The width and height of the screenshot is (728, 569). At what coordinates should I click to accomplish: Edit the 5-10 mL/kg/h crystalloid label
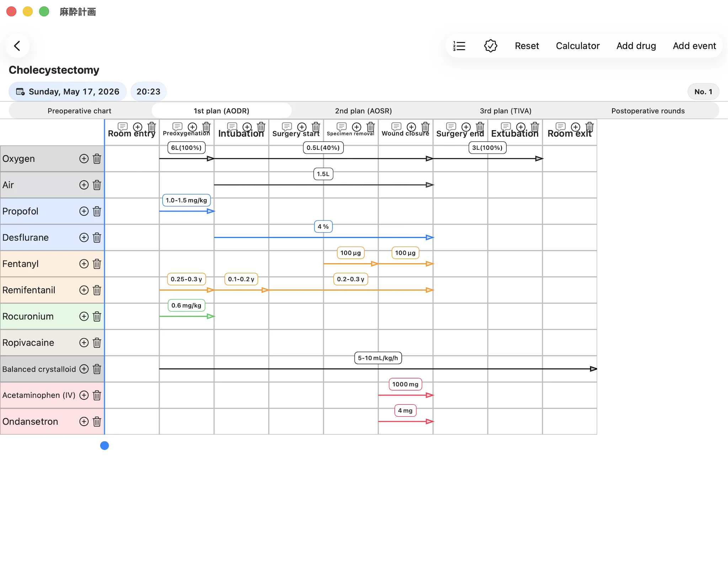click(x=378, y=358)
